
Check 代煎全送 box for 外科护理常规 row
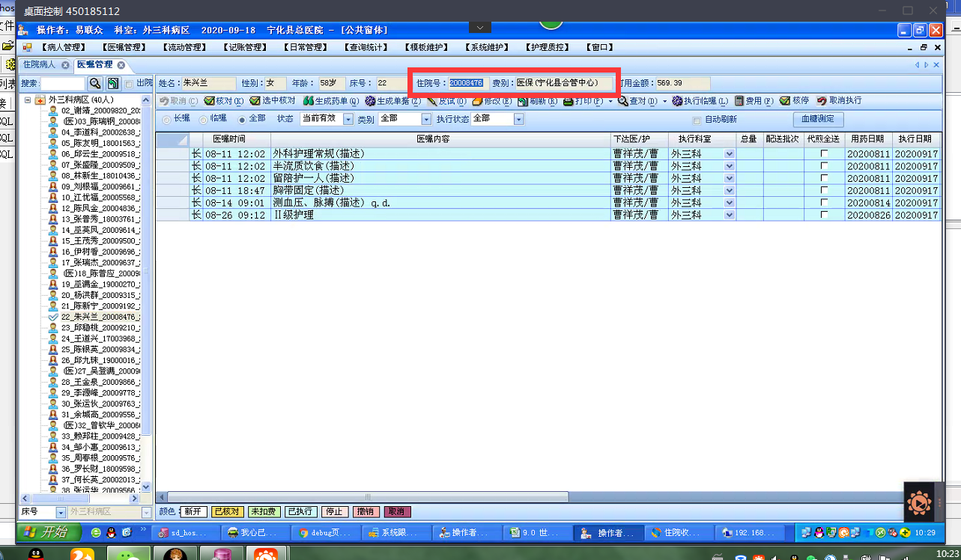(x=825, y=153)
